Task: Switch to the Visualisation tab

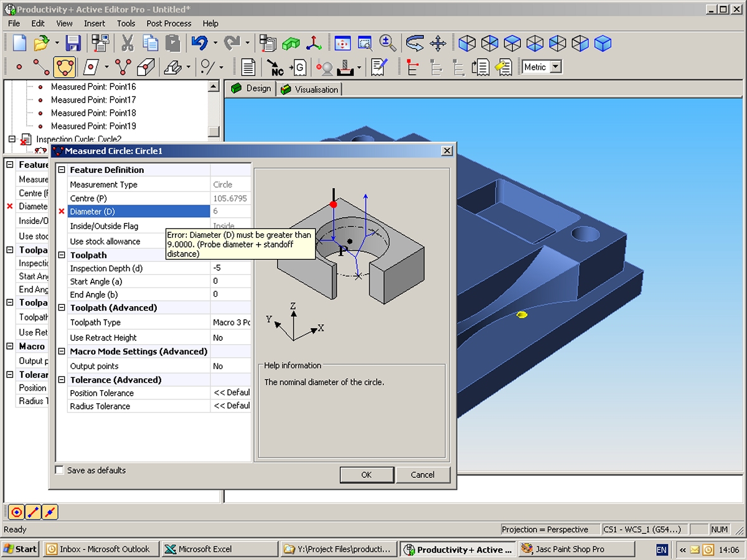Action: click(x=310, y=89)
